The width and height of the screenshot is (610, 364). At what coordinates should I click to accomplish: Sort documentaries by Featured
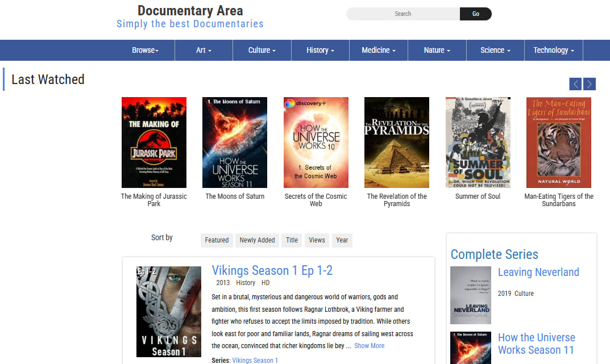[217, 240]
